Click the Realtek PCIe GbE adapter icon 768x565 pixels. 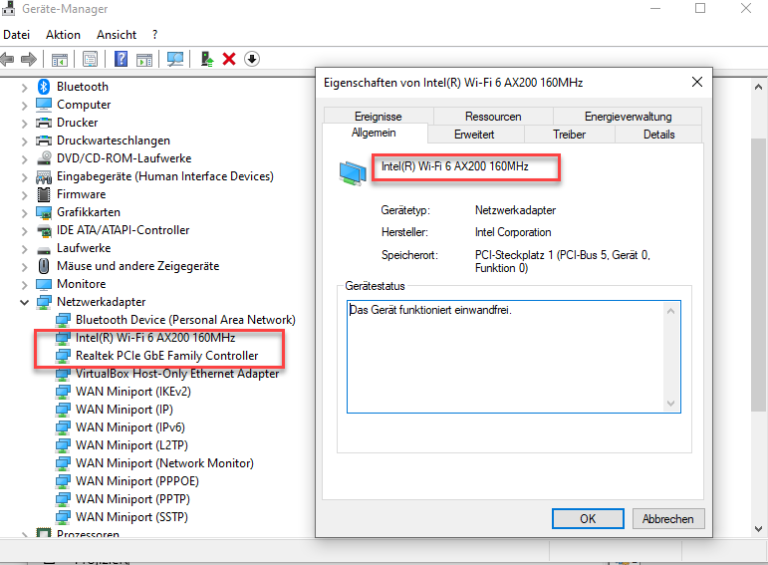(63, 356)
